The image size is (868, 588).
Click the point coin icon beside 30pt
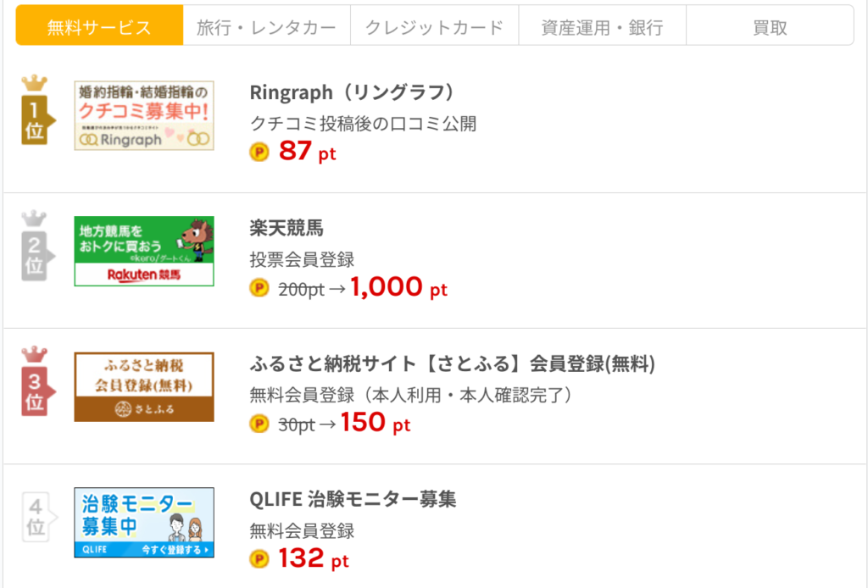pyautogui.click(x=259, y=424)
